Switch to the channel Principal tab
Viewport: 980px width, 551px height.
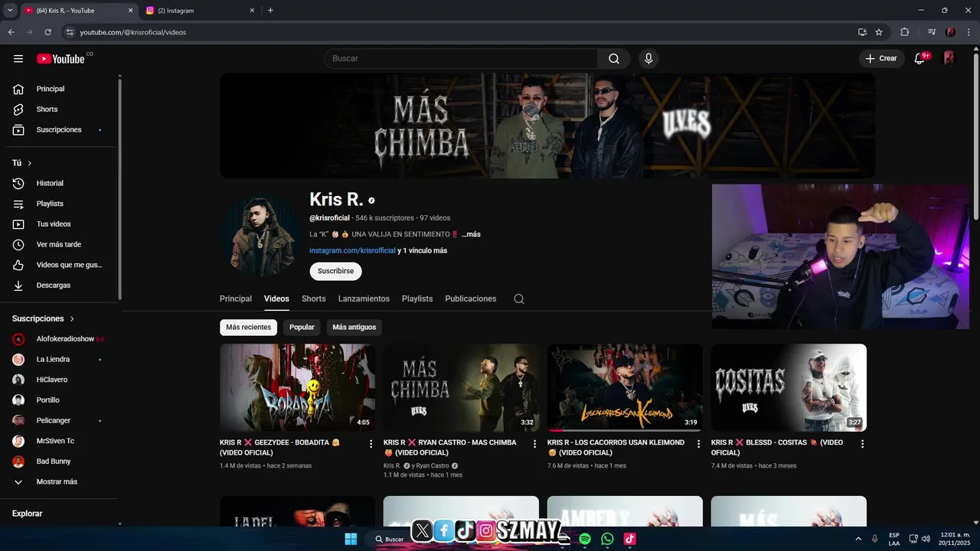(236, 299)
